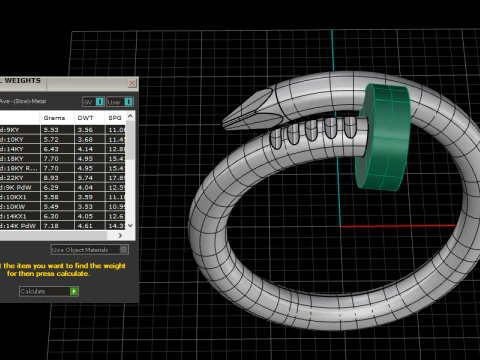Click the Calculate button

pyautogui.click(x=49, y=291)
